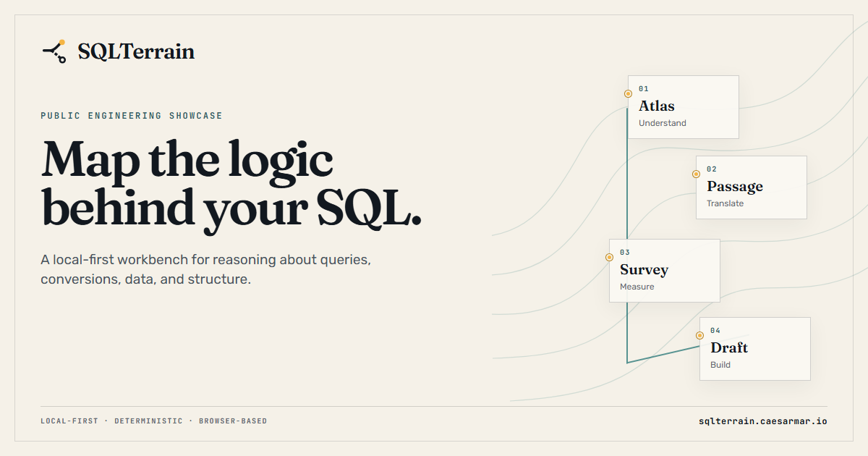Click the '01' number on the Atlas card
Image resolution: width=868 pixels, height=456 pixels.
(644, 89)
